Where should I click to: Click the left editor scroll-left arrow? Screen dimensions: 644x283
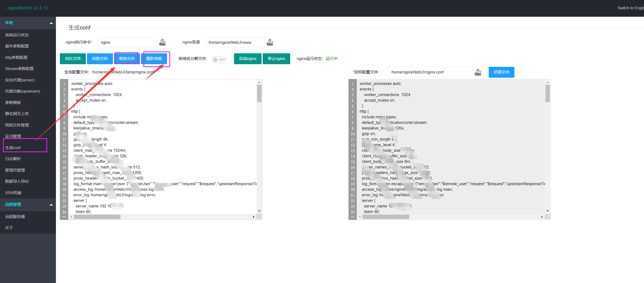tap(71, 217)
